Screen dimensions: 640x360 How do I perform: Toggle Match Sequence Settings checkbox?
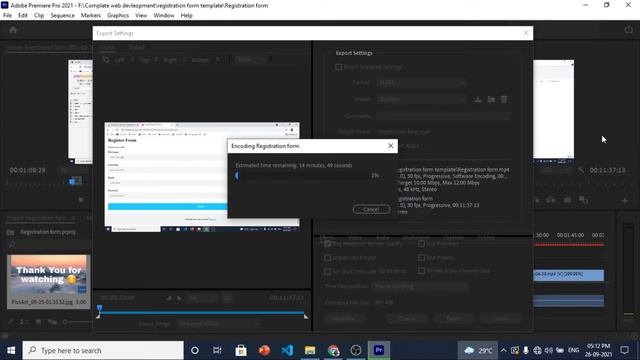pyautogui.click(x=338, y=67)
